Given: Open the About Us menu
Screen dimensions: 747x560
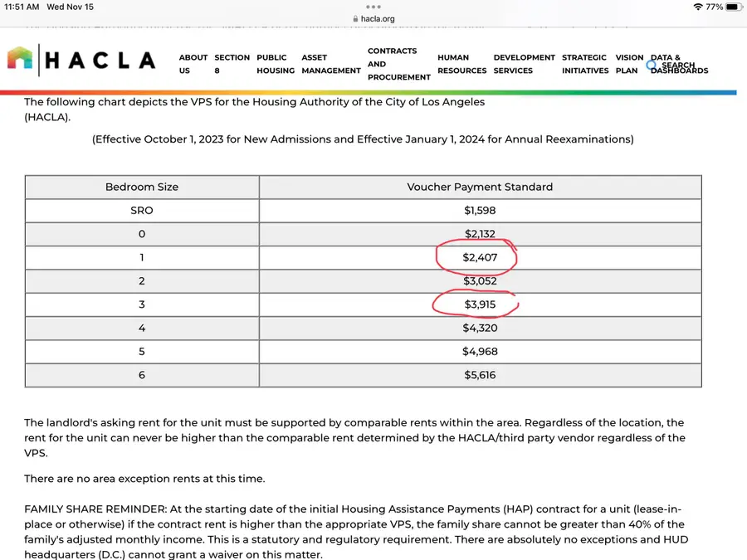Looking at the screenshot, I should coord(193,64).
